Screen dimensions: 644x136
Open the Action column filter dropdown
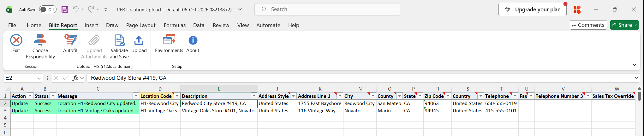[30, 96]
